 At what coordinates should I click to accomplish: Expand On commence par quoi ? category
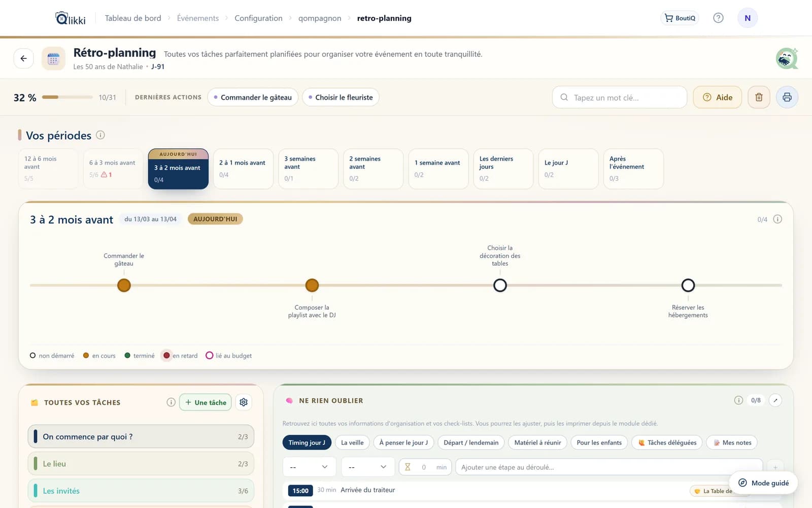click(x=141, y=436)
